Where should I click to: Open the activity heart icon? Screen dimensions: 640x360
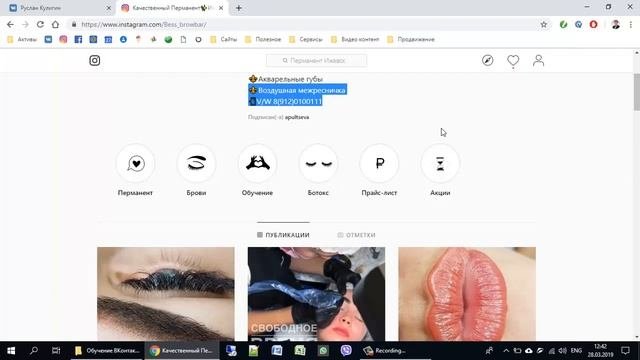513,60
